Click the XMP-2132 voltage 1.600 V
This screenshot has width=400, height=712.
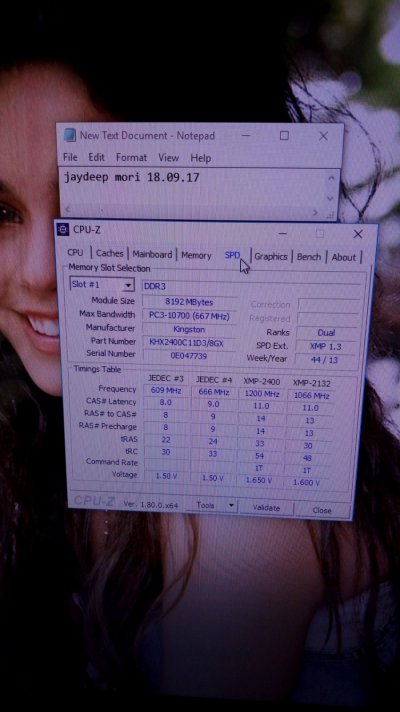click(x=306, y=482)
